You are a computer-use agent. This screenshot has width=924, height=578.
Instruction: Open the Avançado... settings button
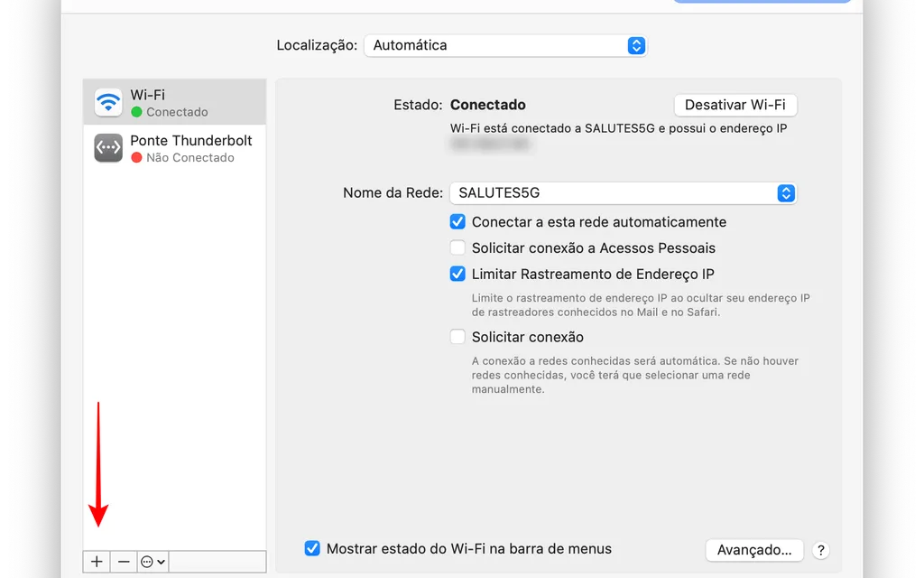(x=754, y=550)
